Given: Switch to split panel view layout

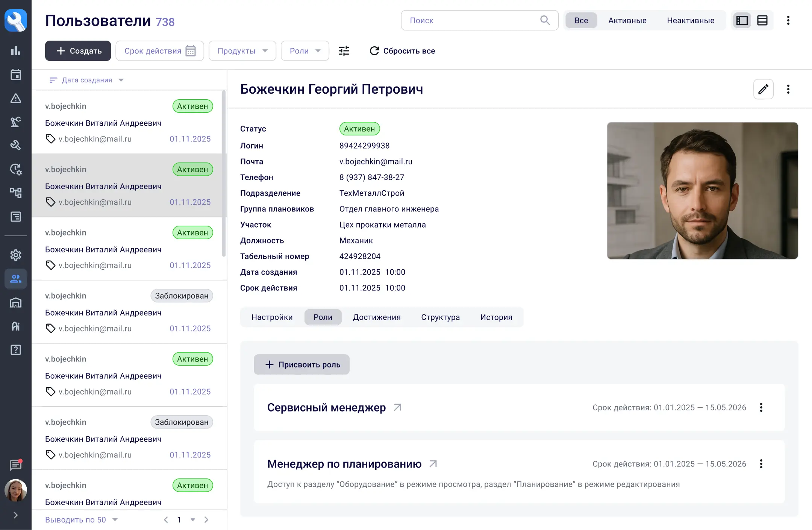Looking at the screenshot, I should 742,20.
